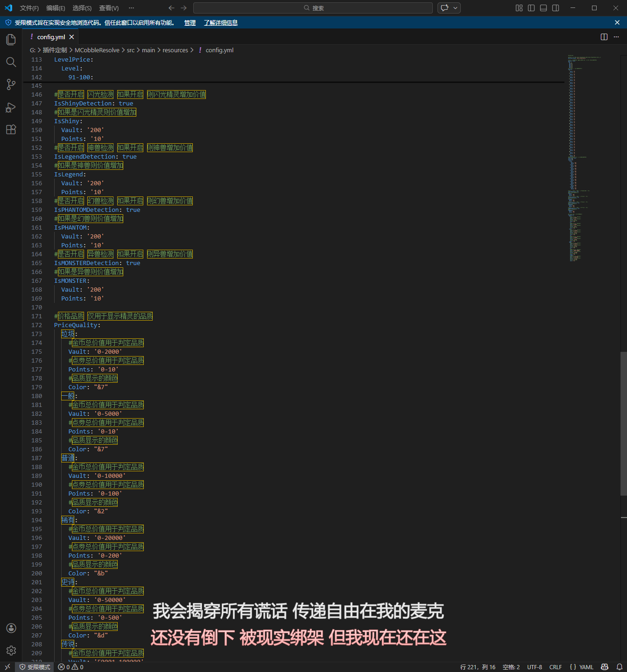This screenshot has width=627, height=672.
Task: Click the search command center box
Action: coord(313,8)
